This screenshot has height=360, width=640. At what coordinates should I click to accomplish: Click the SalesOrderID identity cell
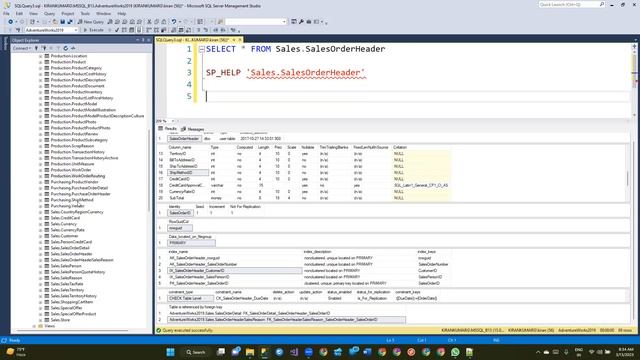(180, 213)
